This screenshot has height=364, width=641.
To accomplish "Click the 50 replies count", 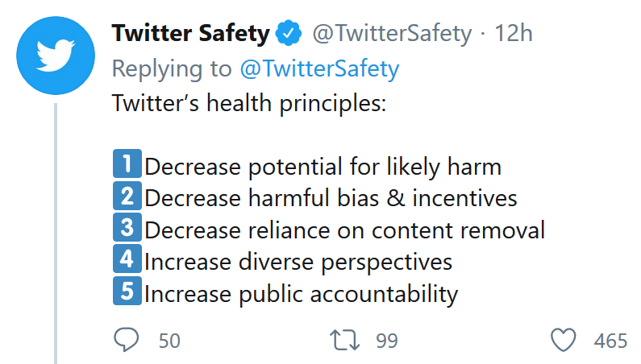I will [x=169, y=341].
